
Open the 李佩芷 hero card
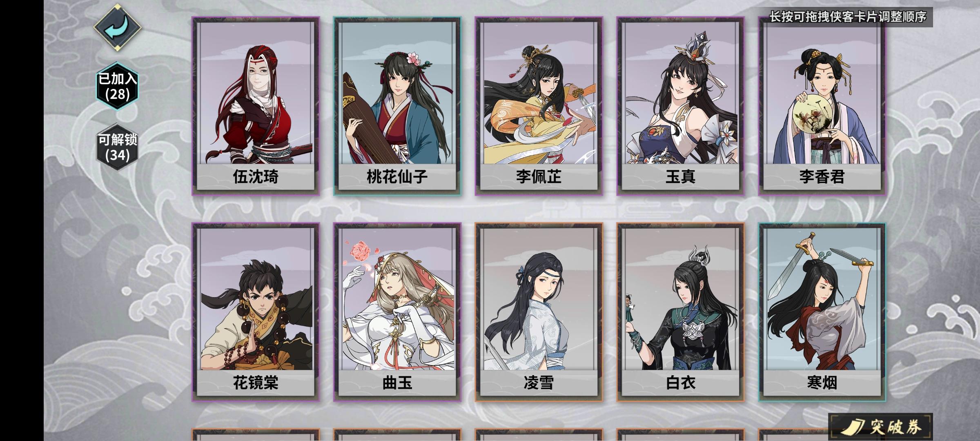pos(539,106)
